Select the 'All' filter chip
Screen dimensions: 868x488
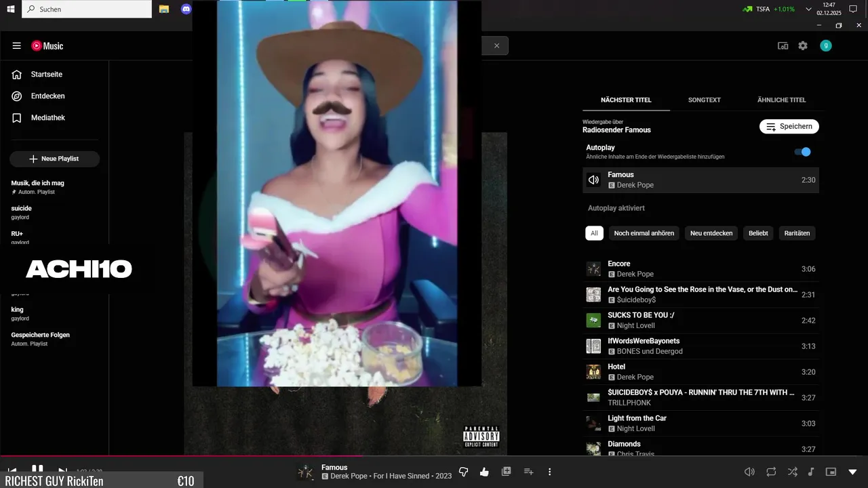pos(594,233)
